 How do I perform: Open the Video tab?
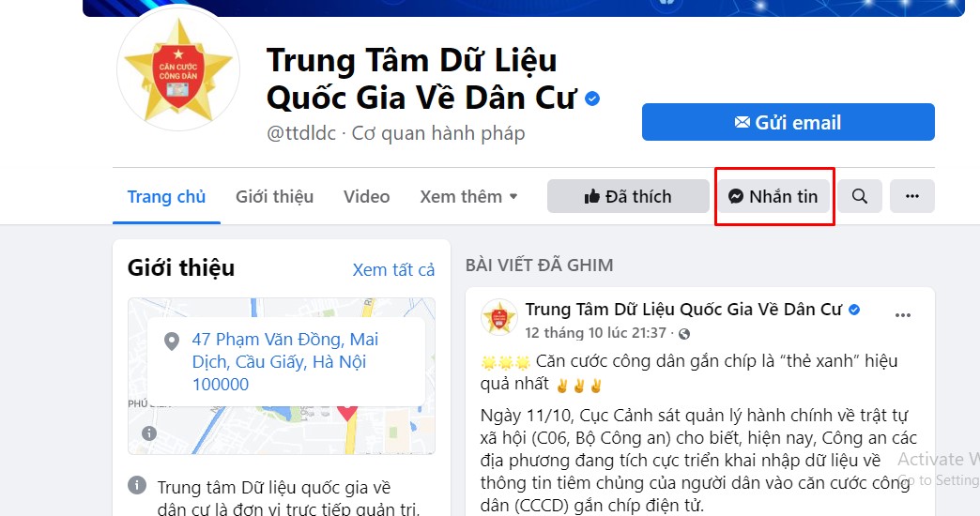366,196
